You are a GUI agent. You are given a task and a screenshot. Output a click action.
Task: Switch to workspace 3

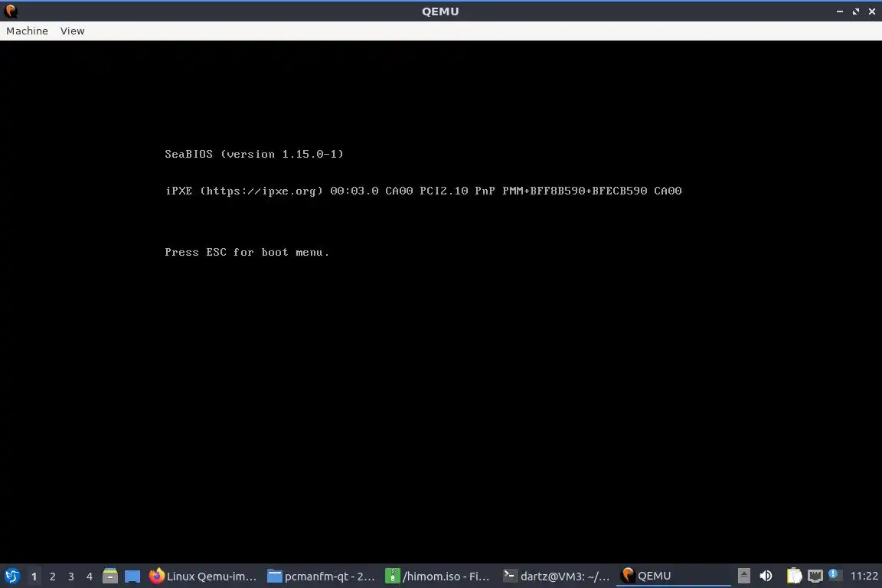click(71, 577)
